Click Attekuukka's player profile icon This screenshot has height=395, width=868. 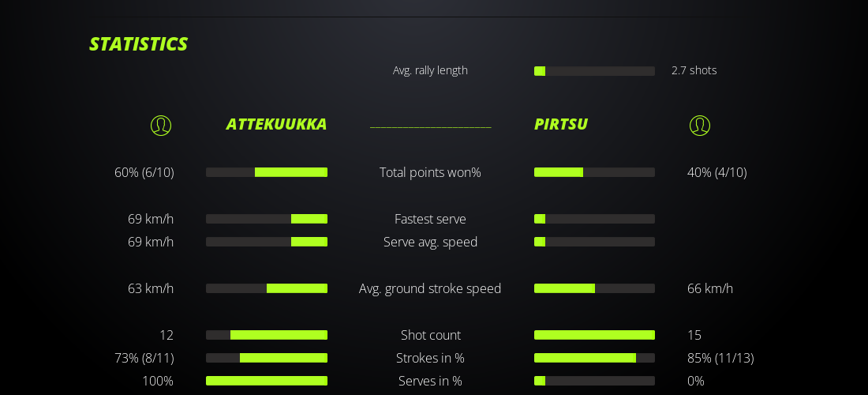tap(161, 126)
